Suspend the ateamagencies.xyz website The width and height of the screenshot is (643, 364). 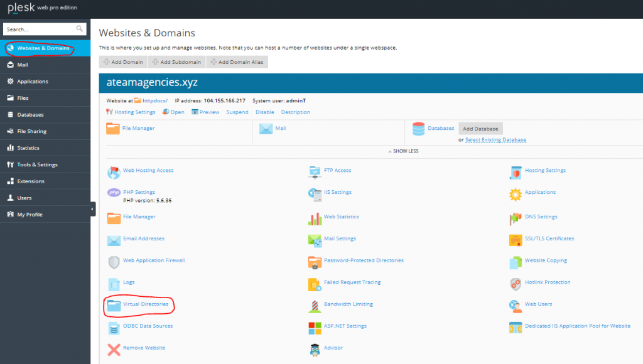pos(237,112)
